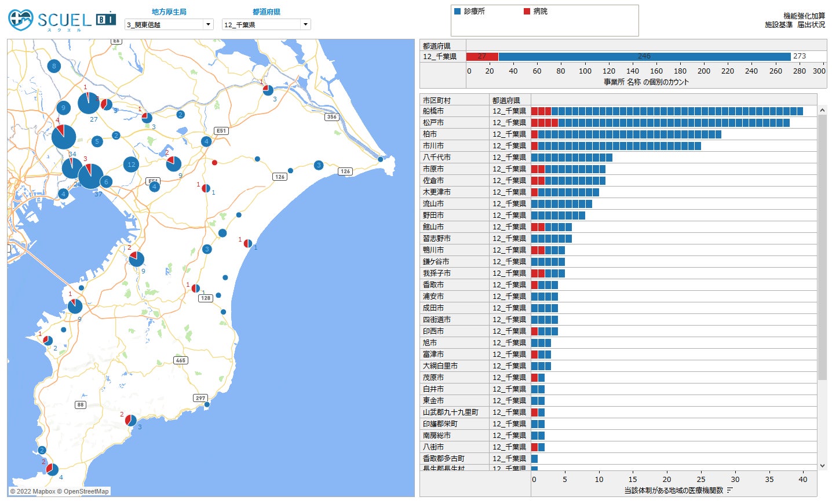
Task: Click the OpenStreetMap attribution link
Action: pyautogui.click(x=86, y=491)
